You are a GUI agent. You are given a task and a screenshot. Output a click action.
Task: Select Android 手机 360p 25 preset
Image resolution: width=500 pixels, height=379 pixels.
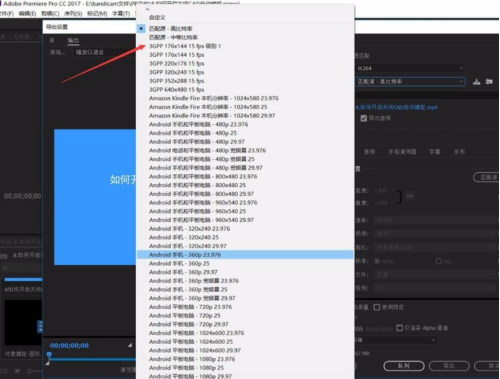245,263
